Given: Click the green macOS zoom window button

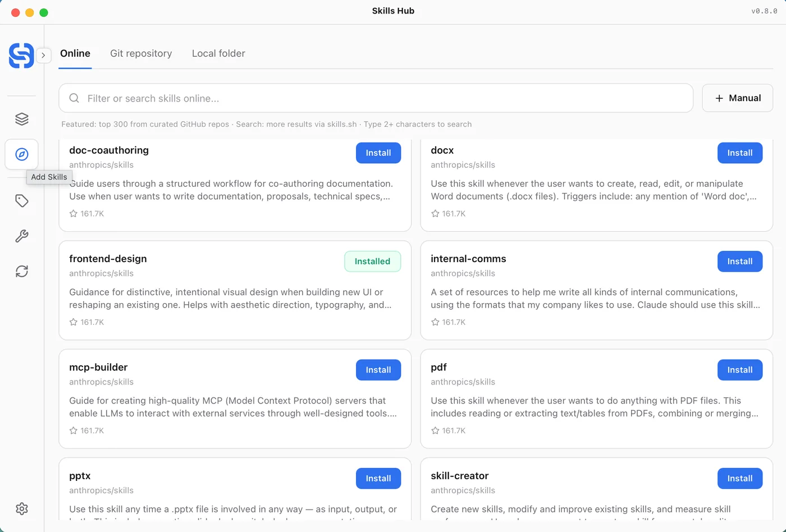Looking at the screenshot, I should click(x=44, y=12).
